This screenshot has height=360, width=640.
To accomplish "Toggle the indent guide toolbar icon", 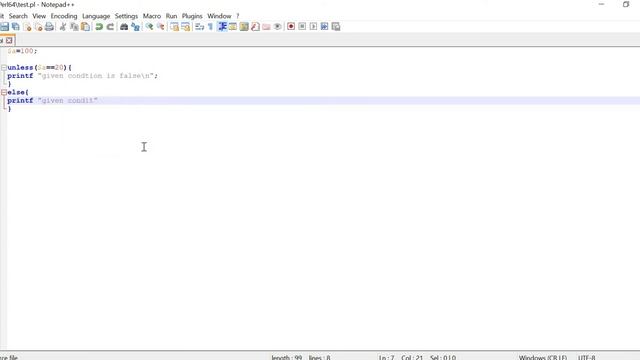I will 222,27.
